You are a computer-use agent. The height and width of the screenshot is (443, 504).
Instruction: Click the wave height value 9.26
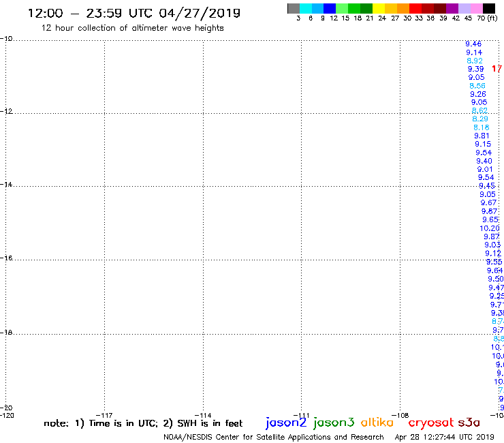tap(478, 94)
